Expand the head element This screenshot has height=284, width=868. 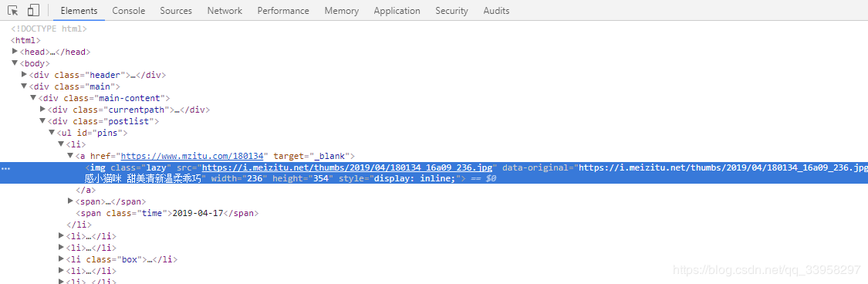[15, 52]
